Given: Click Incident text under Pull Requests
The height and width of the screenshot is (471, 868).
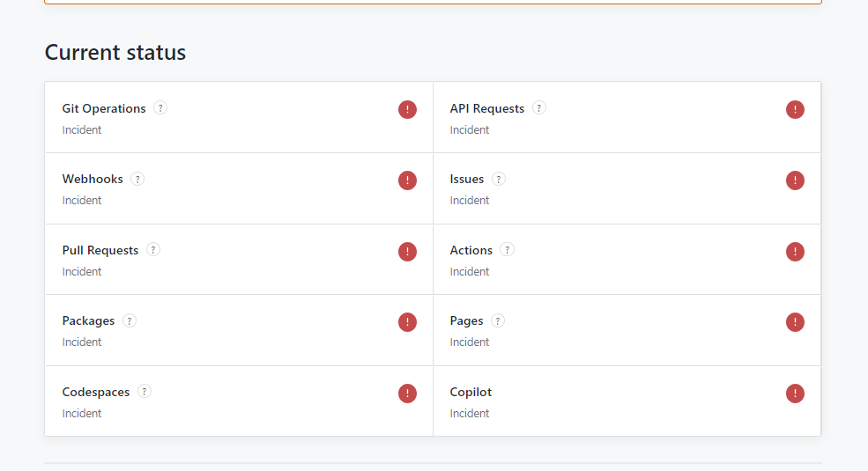Looking at the screenshot, I should click(82, 272).
